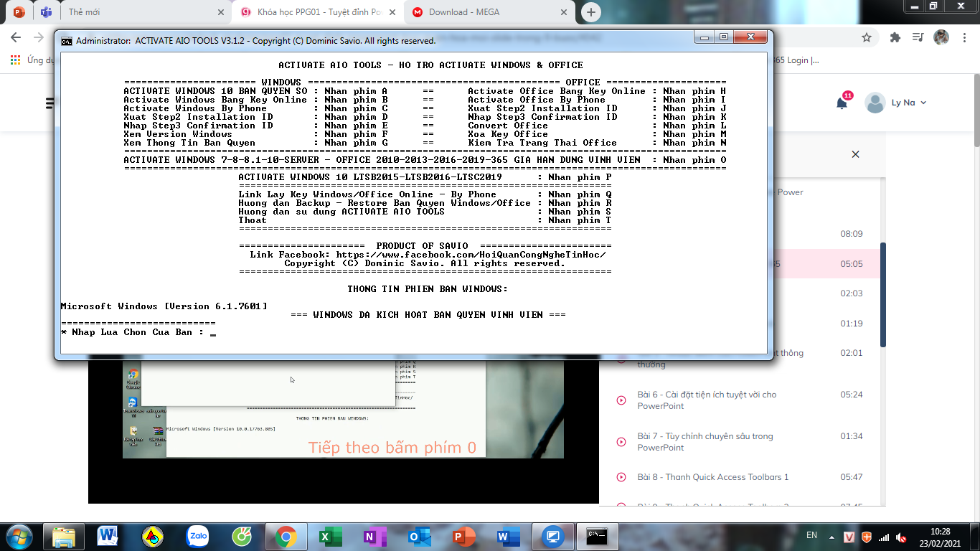Click play icon beside Bài 6
The image size is (980, 551).
621,400
